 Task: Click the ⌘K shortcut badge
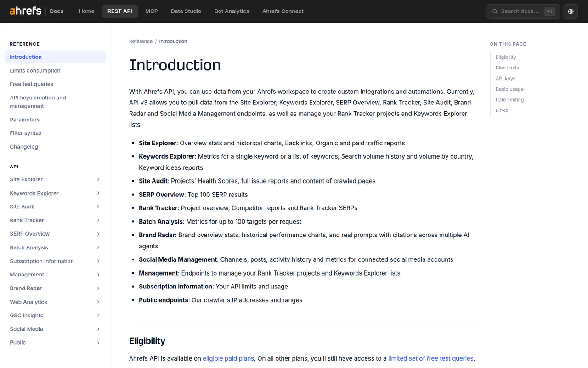coord(549,11)
